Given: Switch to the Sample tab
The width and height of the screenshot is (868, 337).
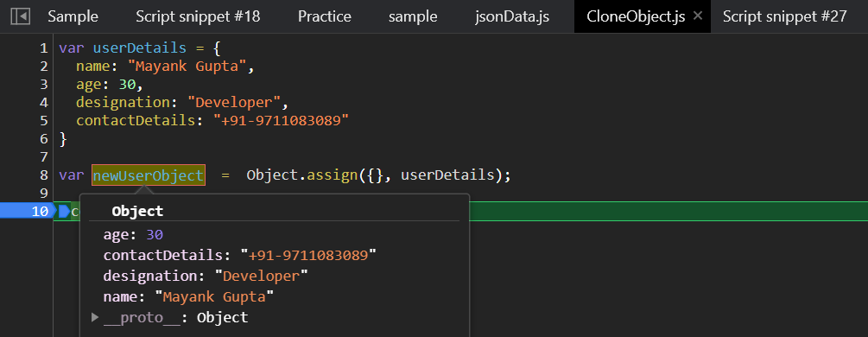Looking at the screenshot, I should click(x=73, y=16).
